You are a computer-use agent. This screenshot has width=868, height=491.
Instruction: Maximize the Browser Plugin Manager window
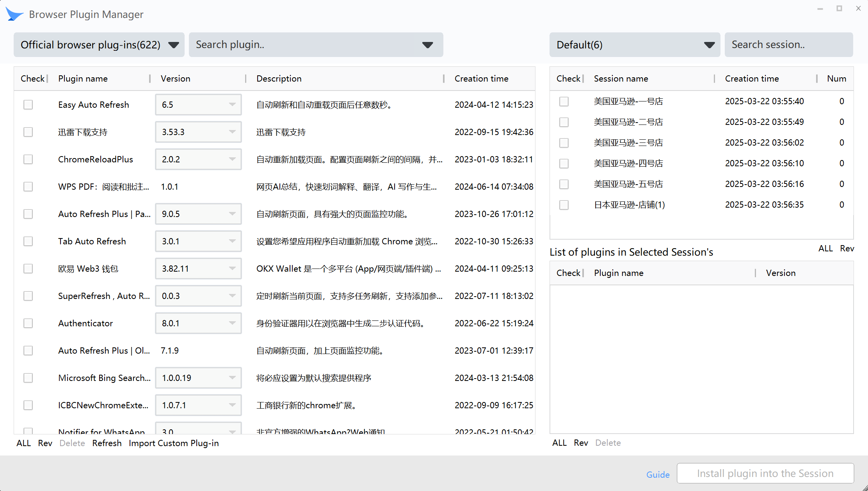click(x=839, y=9)
